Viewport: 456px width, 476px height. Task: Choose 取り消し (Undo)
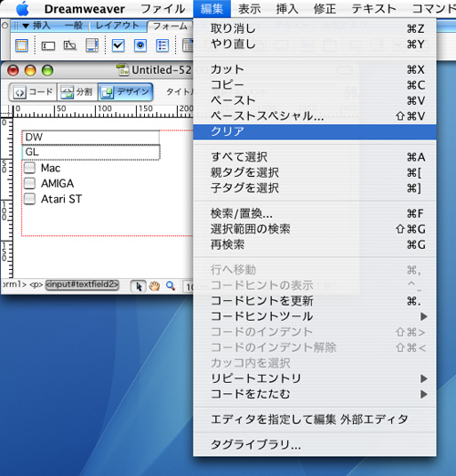point(315,29)
